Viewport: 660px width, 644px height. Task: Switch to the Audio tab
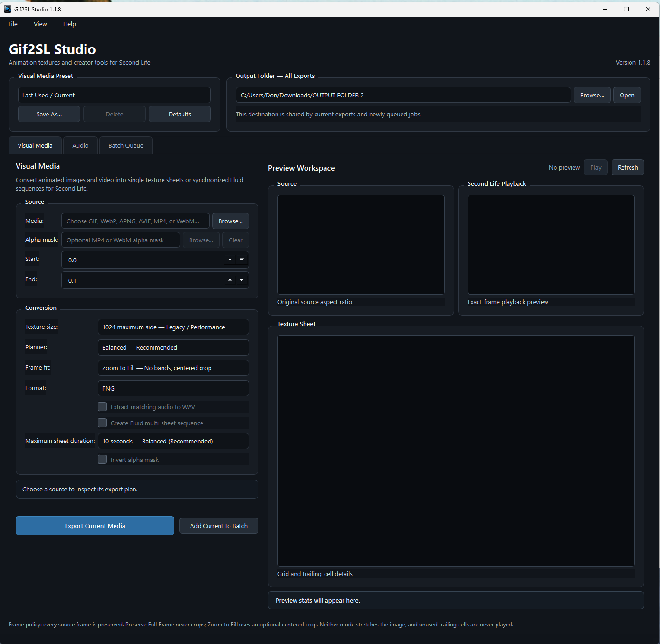pyautogui.click(x=80, y=145)
